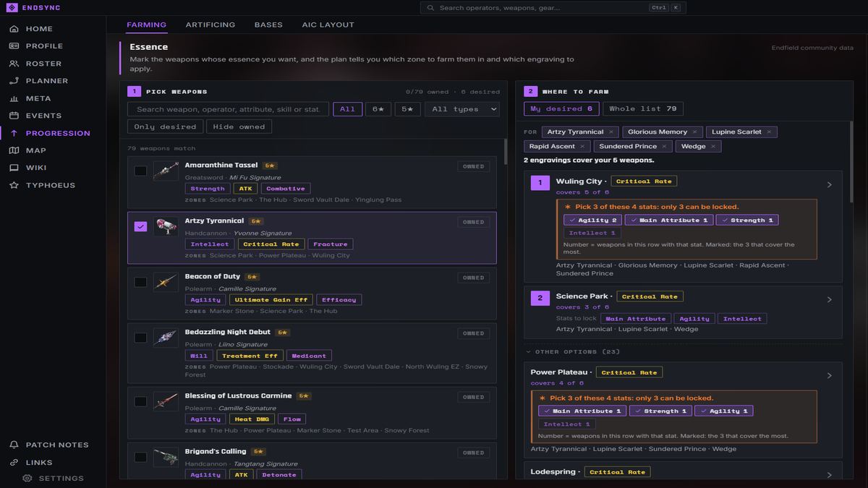Viewport: 868px width, 488px height.
Task: Expand the Power Plateau farm option
Action: 830,375
